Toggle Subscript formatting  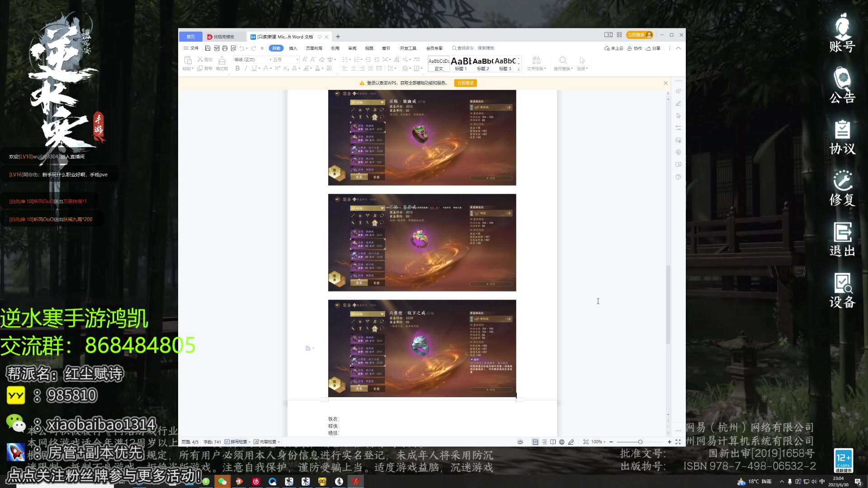tap(286, 68)
